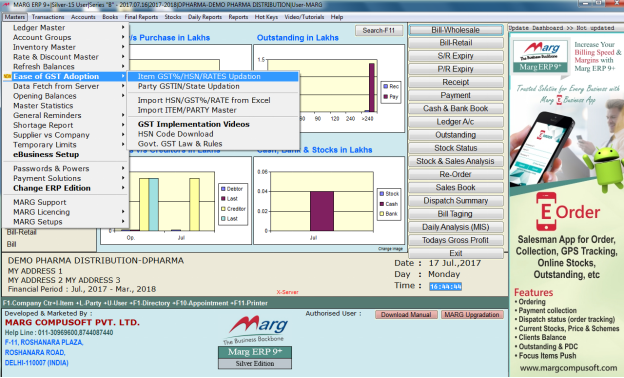The image size is (624, 378).
Task: Click the Stock legend marker in chart
Action: [382, 194]
